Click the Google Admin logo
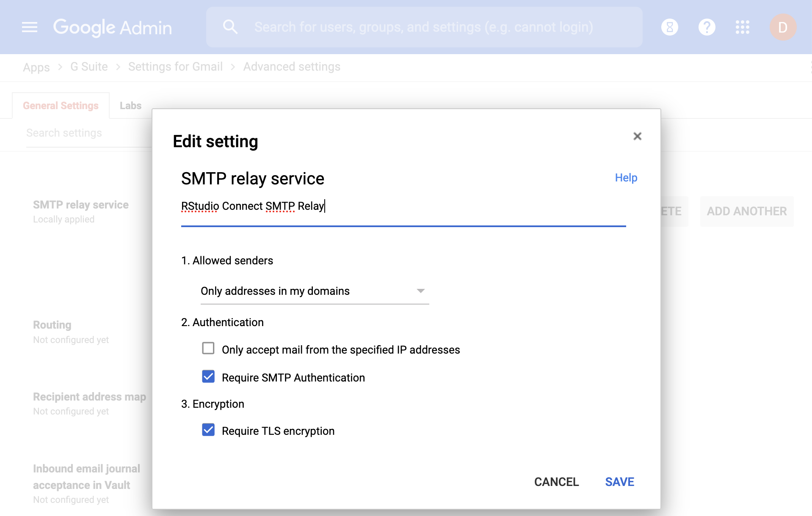812x516 pixels. [x=113, y=27]
